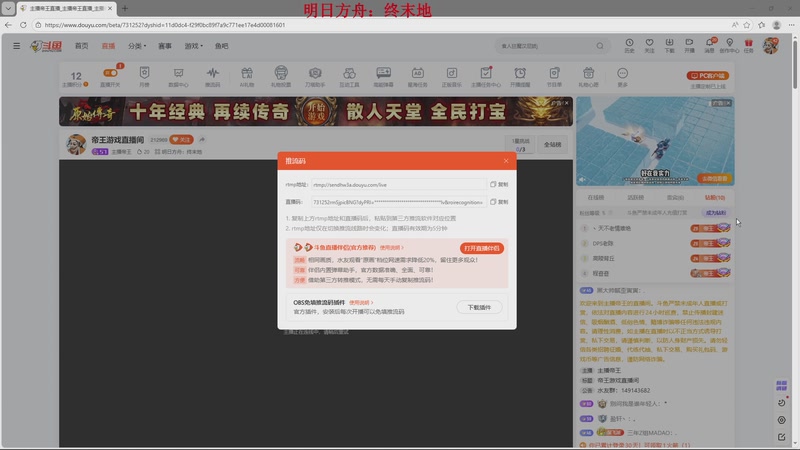
Task: Open the 关注 heart icon in header
Action: (649, 45)
